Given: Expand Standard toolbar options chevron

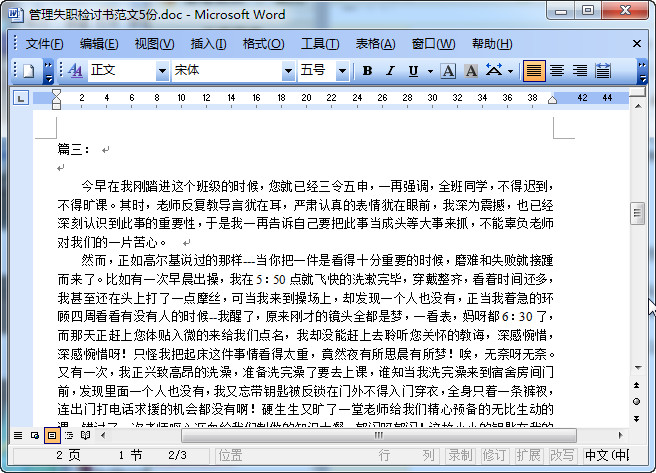Looking at the screenshot, I should click(x=49, y=71).
